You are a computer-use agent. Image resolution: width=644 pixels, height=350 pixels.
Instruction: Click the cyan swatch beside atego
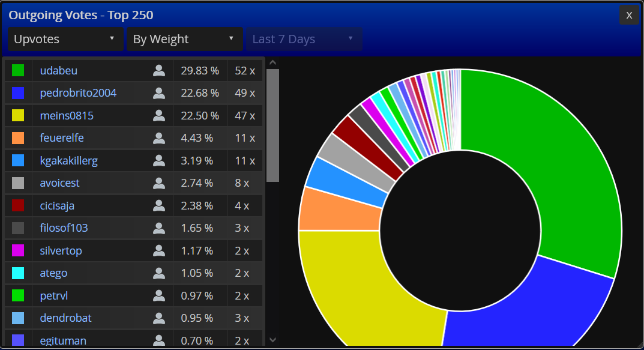click(18, 273)
